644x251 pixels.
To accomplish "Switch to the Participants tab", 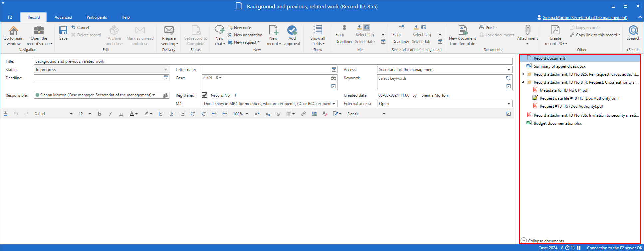I will click(97, 17).
